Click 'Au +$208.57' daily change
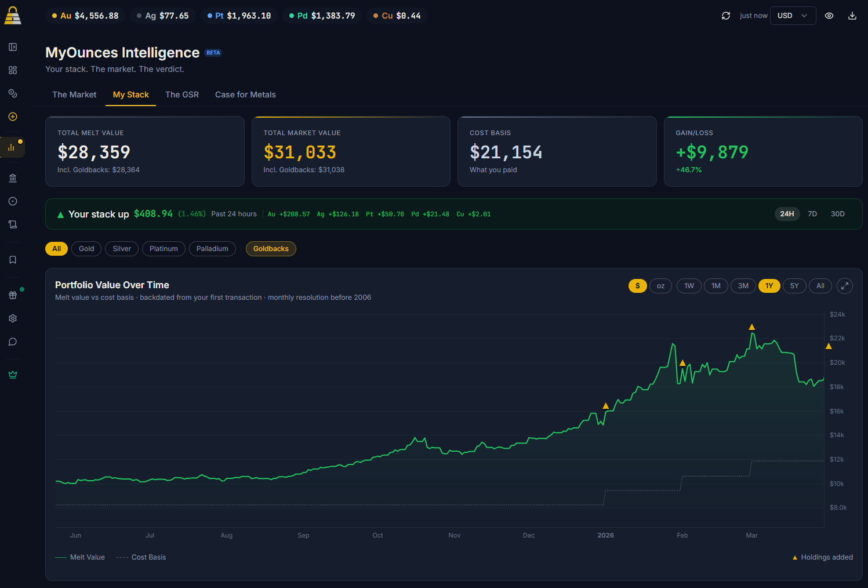Screen dimensions: 868x588 pyautogui.click(x=289, y=214)
